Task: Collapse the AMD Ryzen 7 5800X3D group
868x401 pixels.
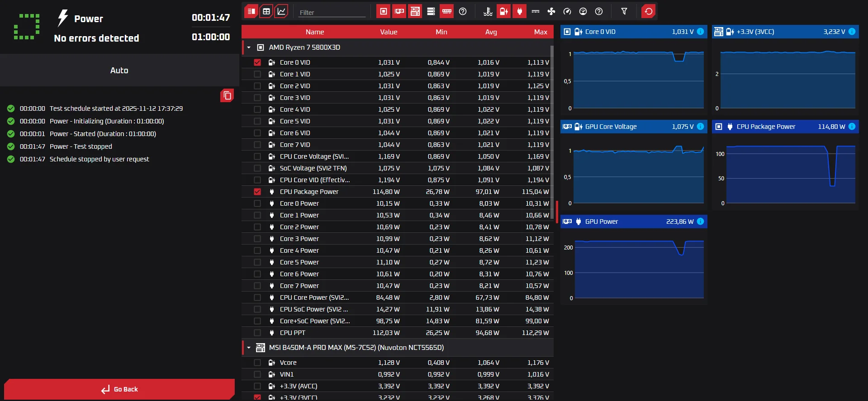Action: (249, 47)
